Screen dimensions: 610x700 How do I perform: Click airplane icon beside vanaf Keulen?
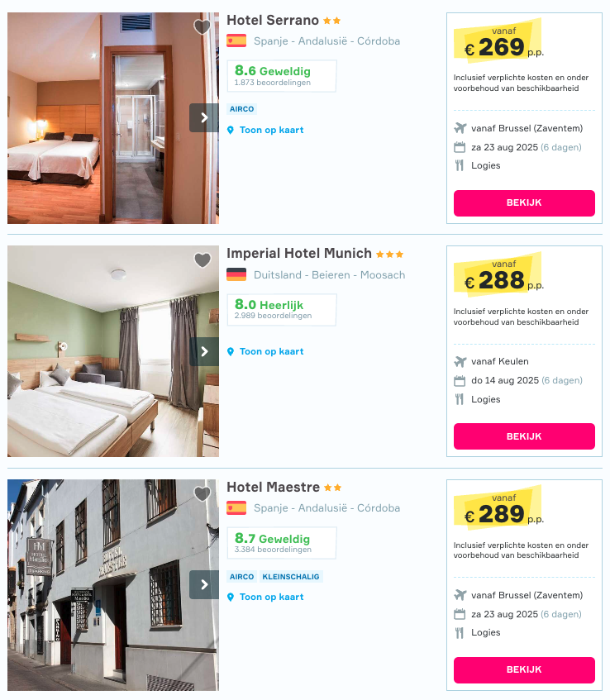coord(460,362)
